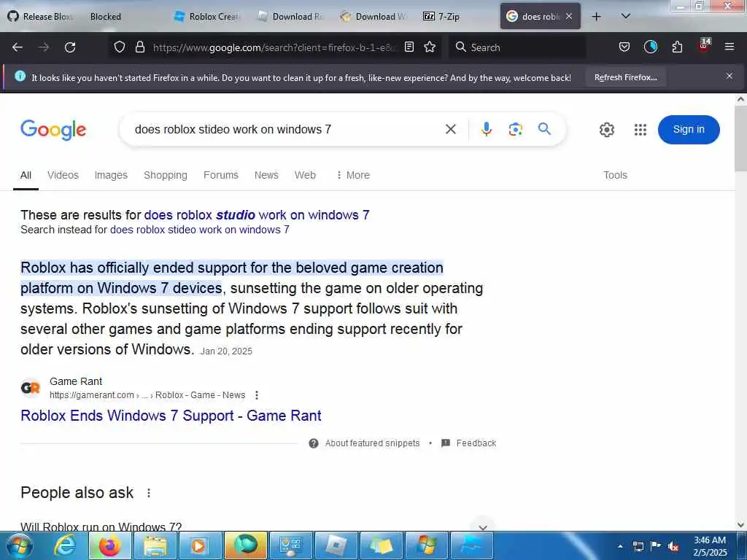Switch to the Blocked tab
Screen dimensions: 747x560
point(106,17)
